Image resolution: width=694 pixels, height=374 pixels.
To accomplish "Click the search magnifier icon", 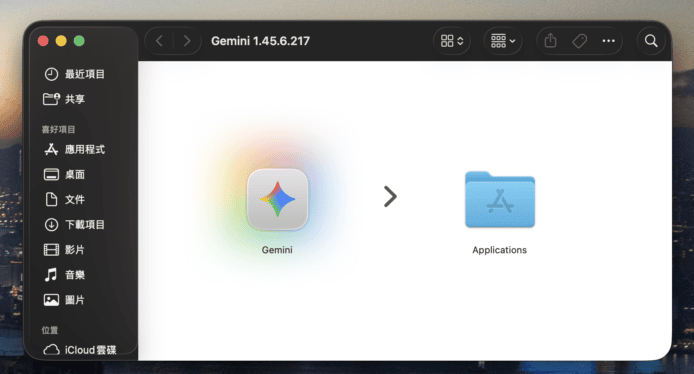I will pos(651,41).
